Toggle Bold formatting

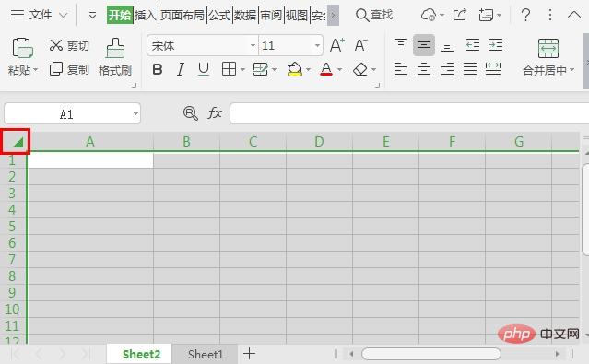click(x=158, y=69)
